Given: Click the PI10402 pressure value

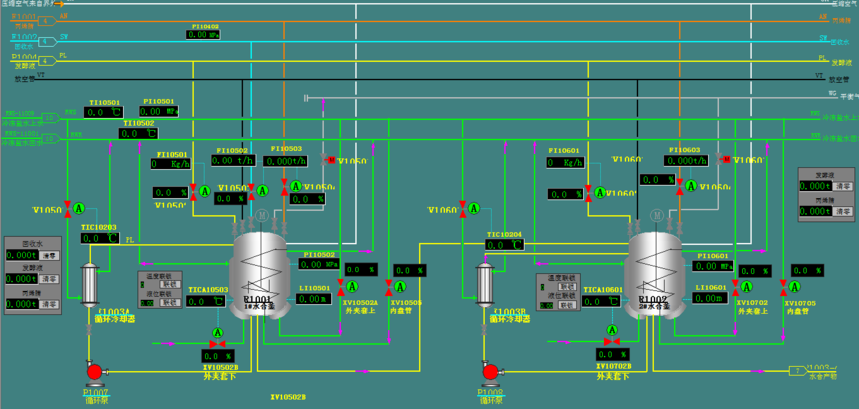Looking at the screenshot, I should tap(203, 34).
